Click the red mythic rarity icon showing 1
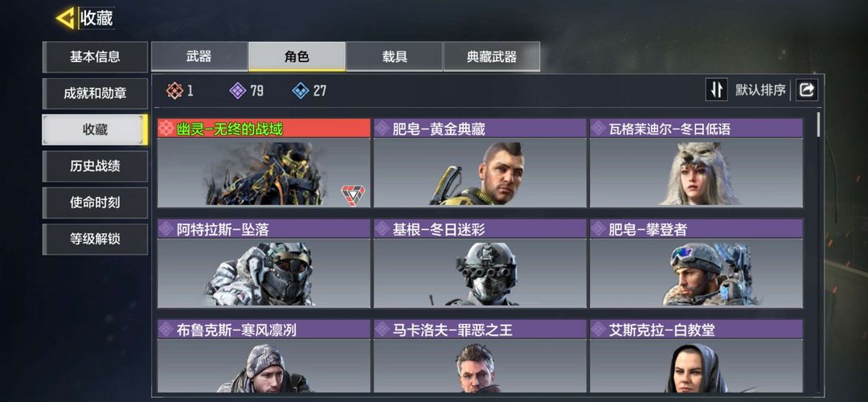Viewport: 868px width, 402px height. click(175, 91)
